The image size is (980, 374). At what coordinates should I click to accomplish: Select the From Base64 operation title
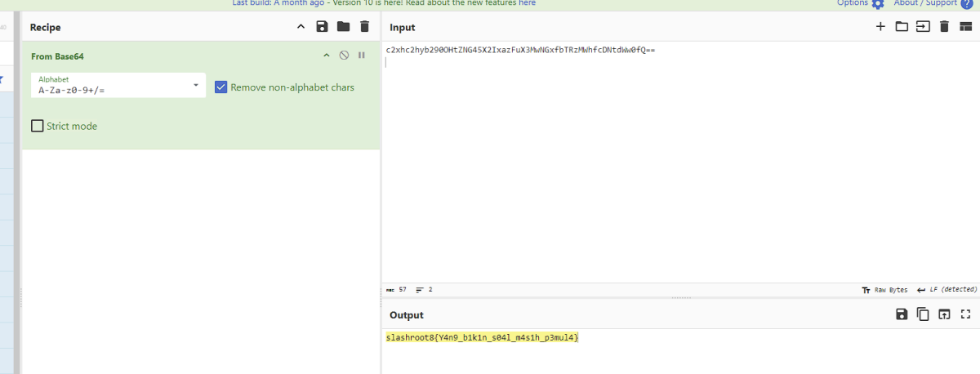coord(57,56)
